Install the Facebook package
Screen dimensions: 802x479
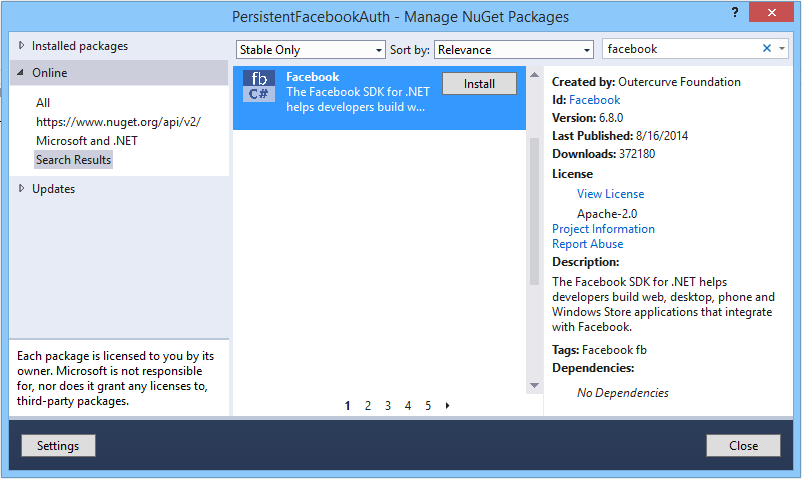coord(479,84)
